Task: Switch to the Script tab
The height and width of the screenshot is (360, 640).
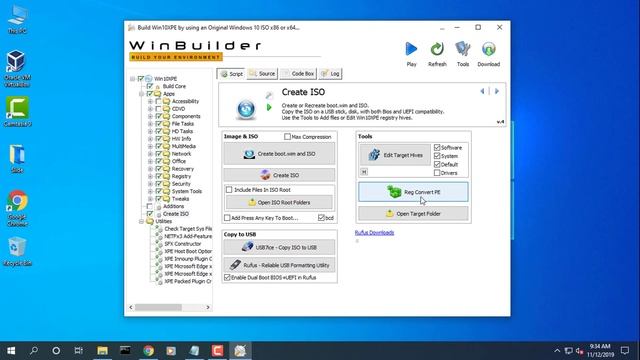Action: tap(231, 74)
